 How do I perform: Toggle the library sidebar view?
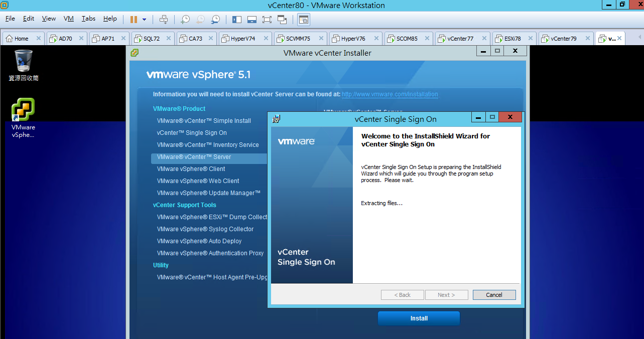tap(237, 20)
